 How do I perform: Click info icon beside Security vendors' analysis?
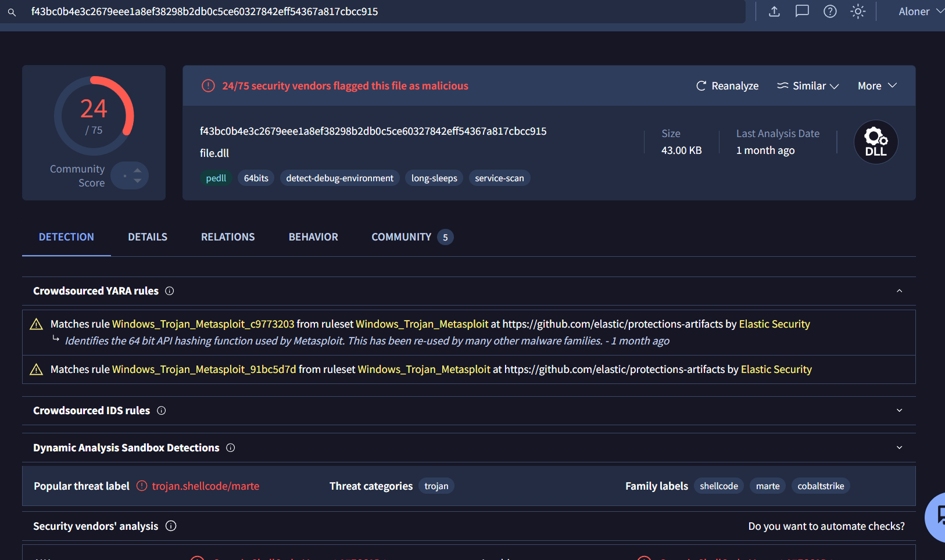click(171, 526)
